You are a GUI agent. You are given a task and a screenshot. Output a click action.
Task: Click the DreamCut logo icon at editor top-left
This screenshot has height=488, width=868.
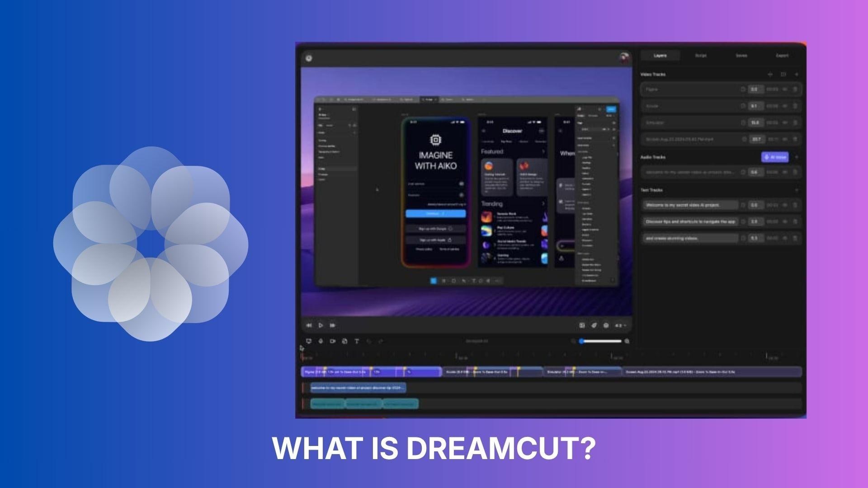point(309,58)
